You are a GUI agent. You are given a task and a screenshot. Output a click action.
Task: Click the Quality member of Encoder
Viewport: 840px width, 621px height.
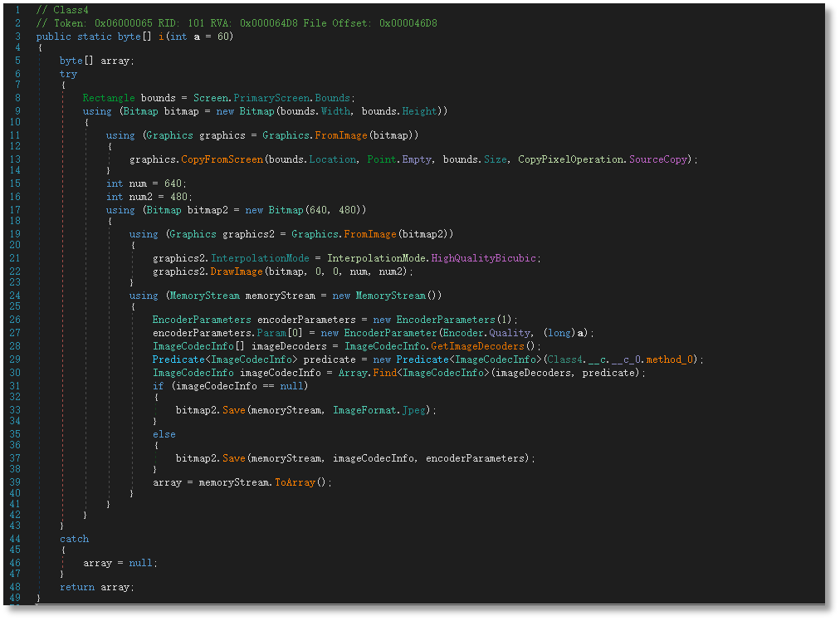click(x=510, y=333)
